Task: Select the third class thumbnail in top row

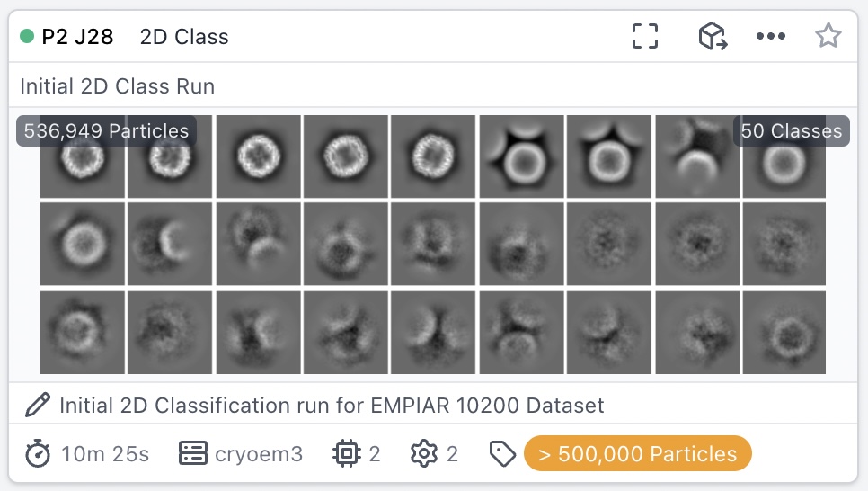Action: click(257, 156)
